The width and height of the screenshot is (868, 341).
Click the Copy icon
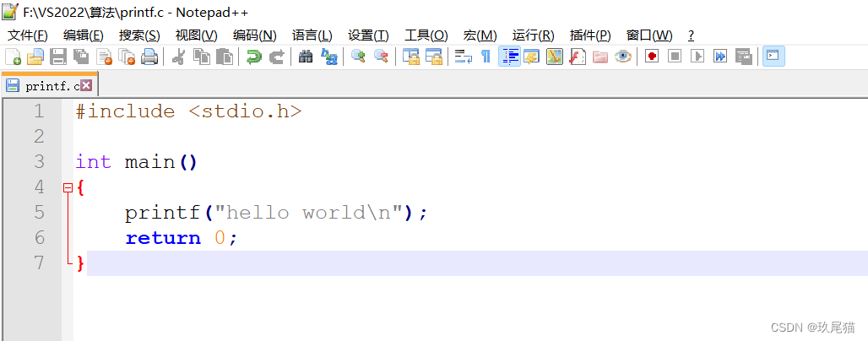pyautogui.click(x=202, y=57)
